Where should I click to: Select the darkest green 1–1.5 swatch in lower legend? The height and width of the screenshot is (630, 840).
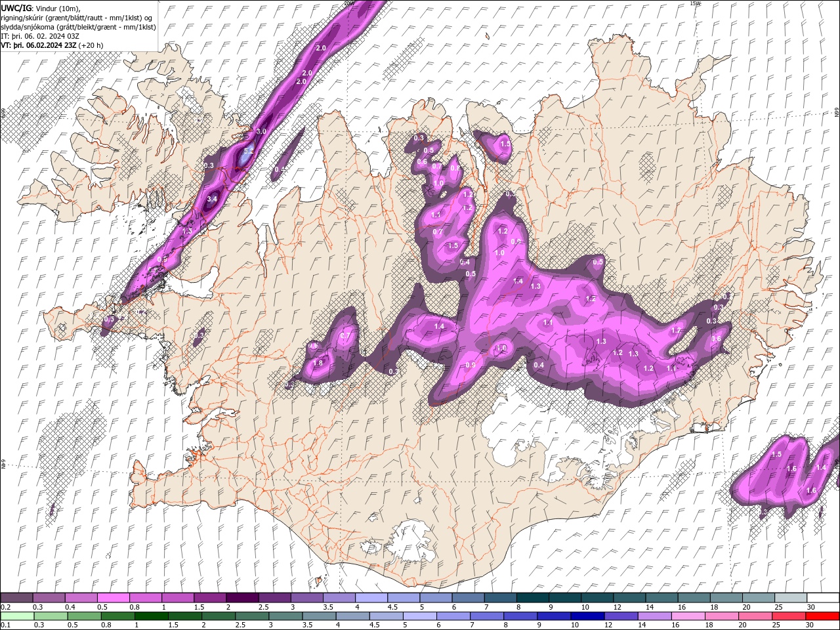tap(151, 616)
